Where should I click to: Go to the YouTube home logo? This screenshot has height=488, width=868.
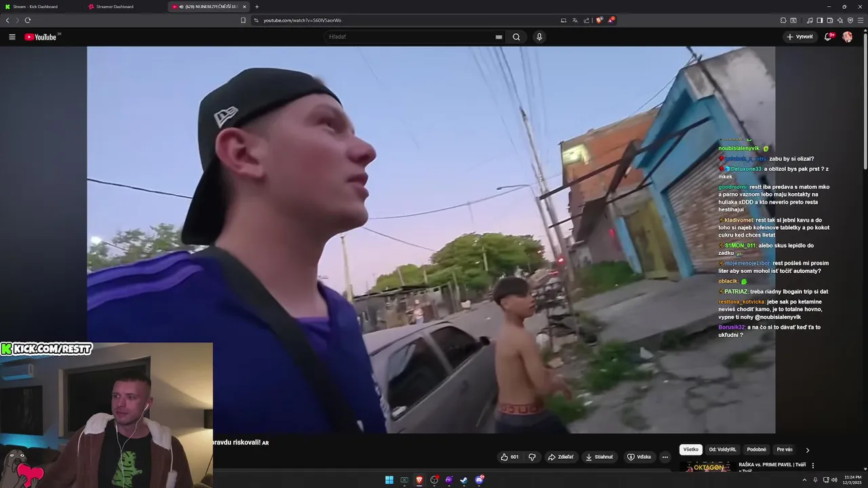pyautogui.click(x=42, y=37)
